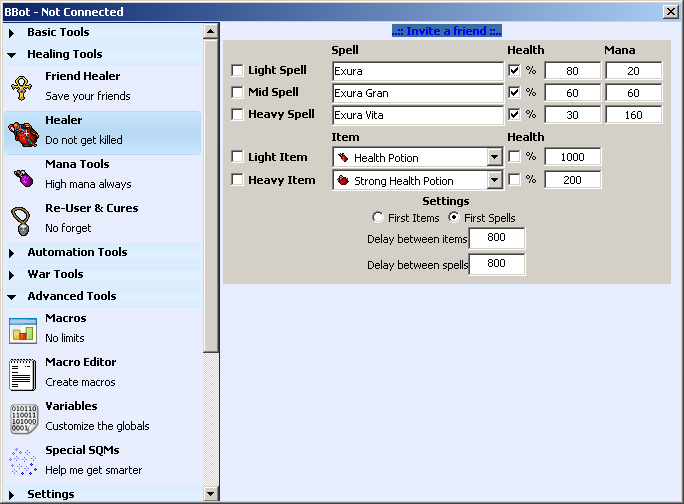This screenshot has height=504, width=684.
Task: Select the First Items radio button
Action: tap(377, 218)
